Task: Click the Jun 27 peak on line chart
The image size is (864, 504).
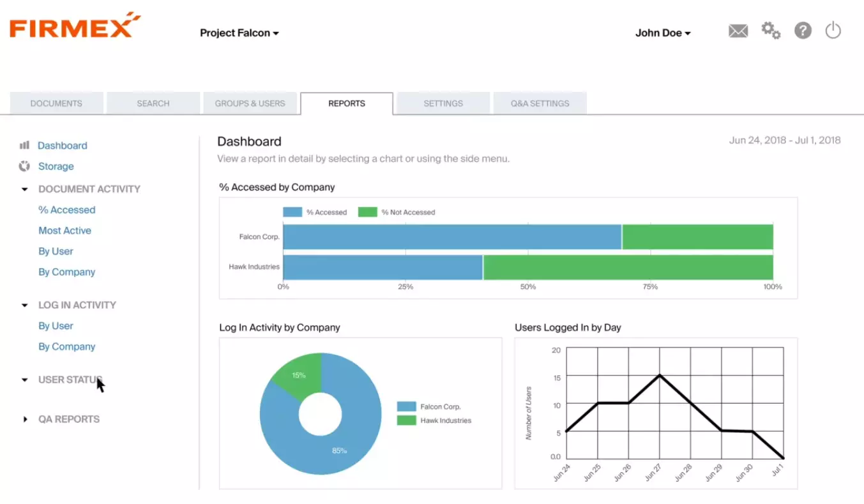Action: click(x=660, y=375)
